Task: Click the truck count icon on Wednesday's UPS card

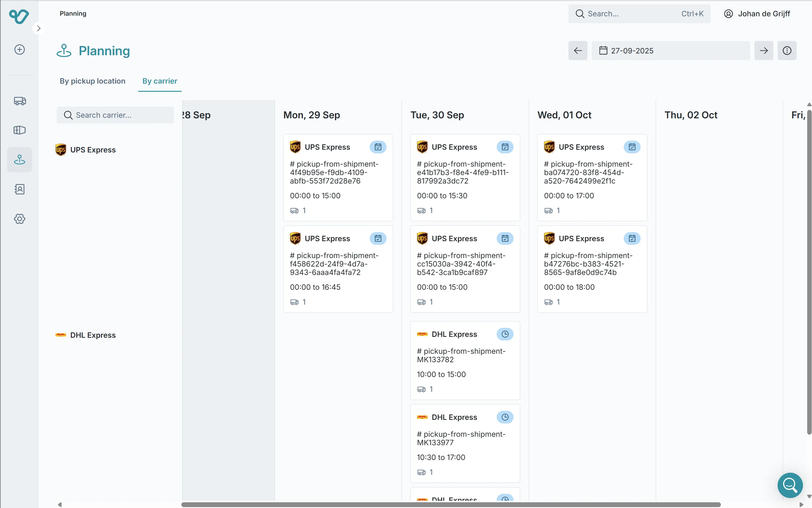Action: [549, 210]
